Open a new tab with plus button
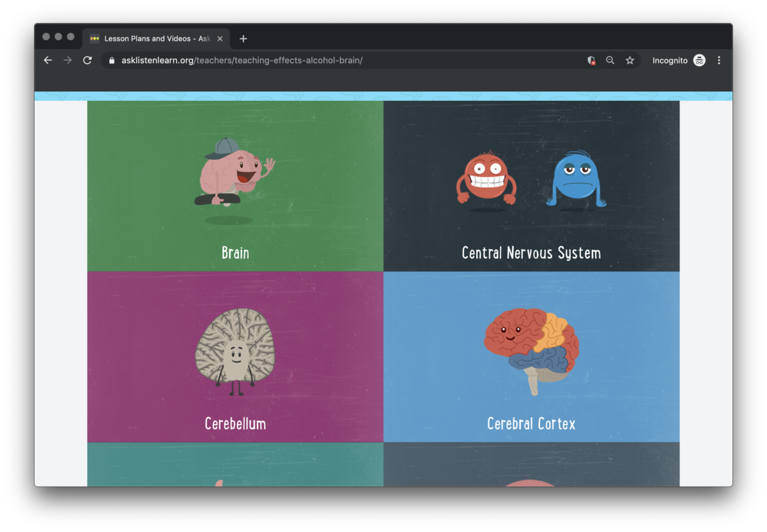The image size is (767, 532). (x=243, y=39)
